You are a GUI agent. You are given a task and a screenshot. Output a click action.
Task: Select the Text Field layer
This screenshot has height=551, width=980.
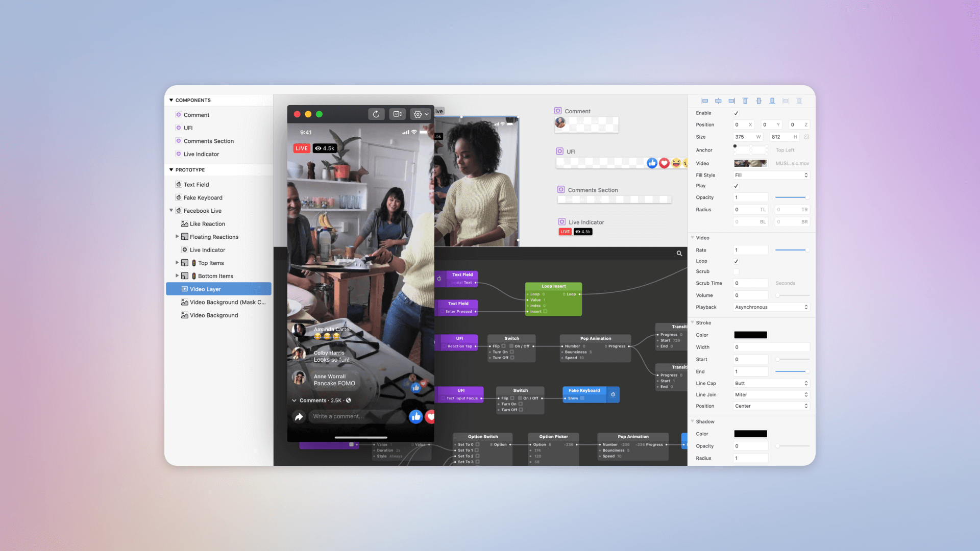point(219,185)
